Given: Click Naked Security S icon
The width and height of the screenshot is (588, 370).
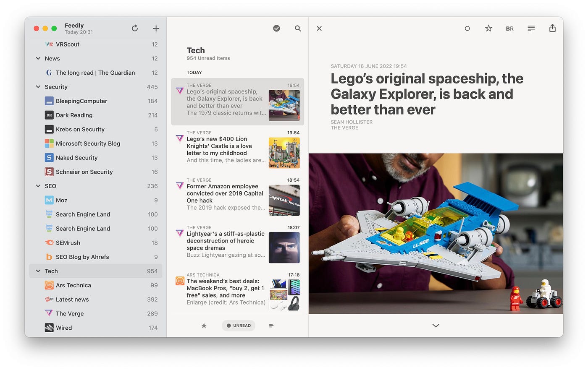Looking at the screenshot, I should click(49, 158).
